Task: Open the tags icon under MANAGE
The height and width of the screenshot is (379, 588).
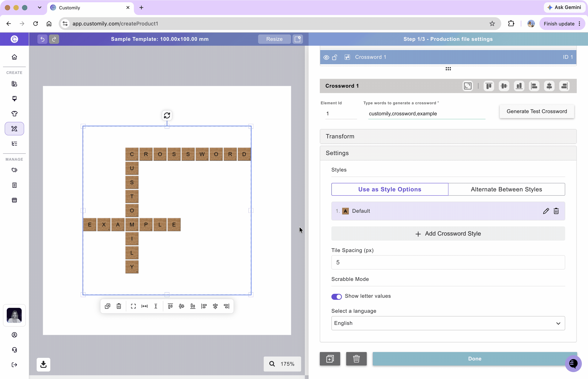Action: click(15, 170)
